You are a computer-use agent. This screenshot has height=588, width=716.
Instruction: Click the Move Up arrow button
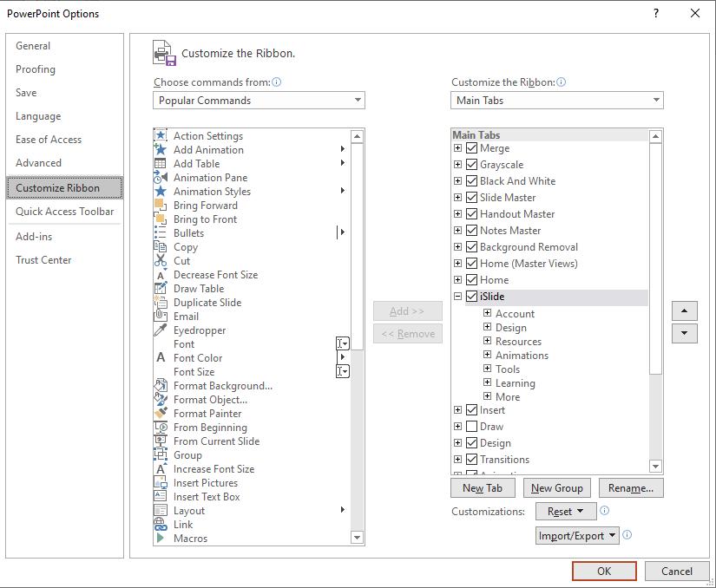(684, 311)
